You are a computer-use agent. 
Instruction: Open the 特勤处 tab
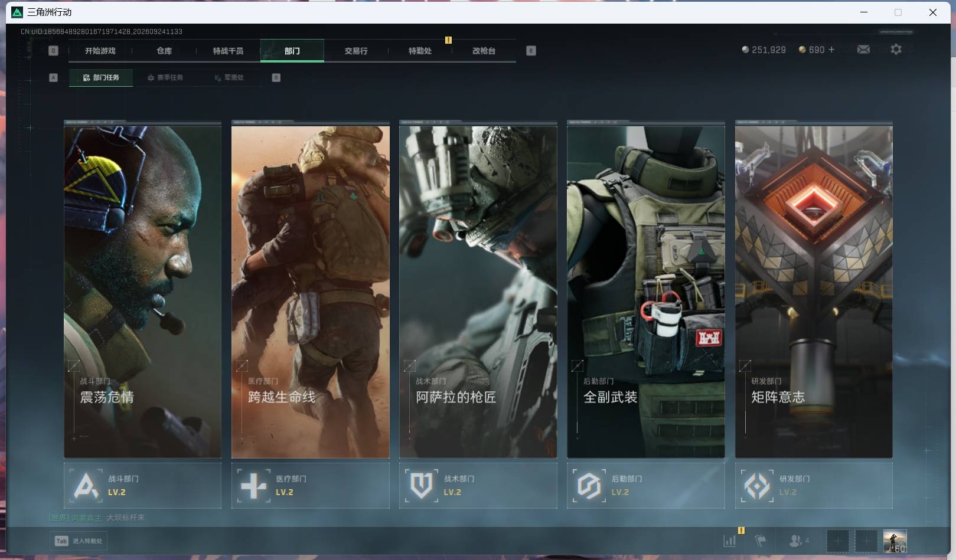(x=420, y=51)
